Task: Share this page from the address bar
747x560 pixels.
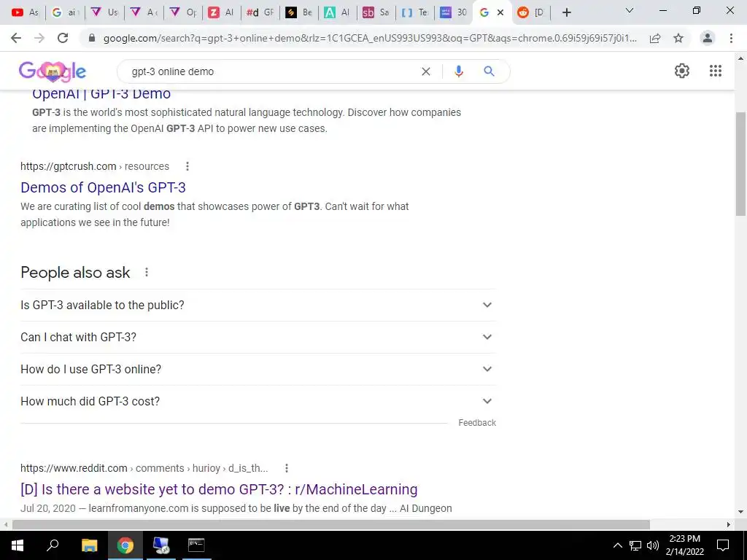Action: pos(655,38)
